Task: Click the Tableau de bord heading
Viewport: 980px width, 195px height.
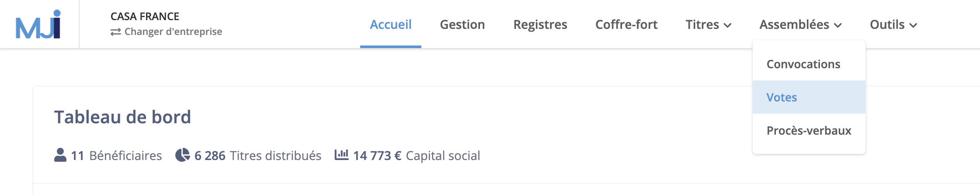Action: coord(122,117)
